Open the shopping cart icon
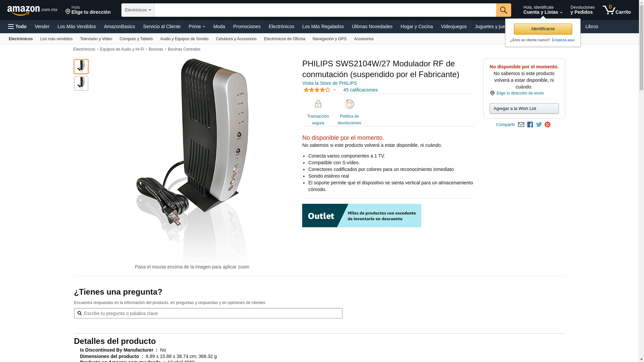644x362 pixels. pos(616,10)
